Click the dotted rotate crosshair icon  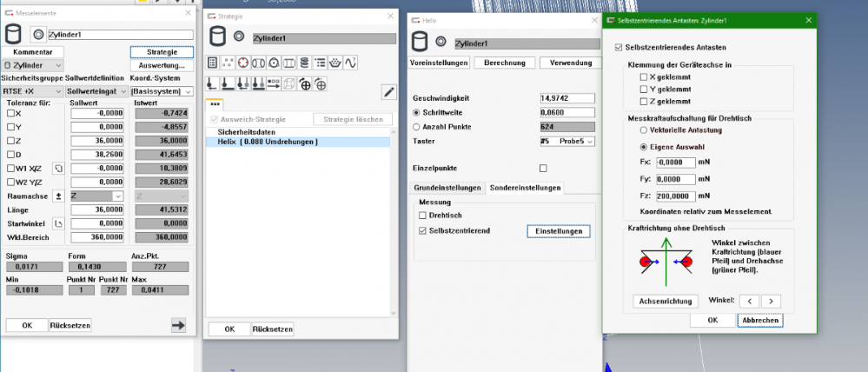click(x=320, y=83)
